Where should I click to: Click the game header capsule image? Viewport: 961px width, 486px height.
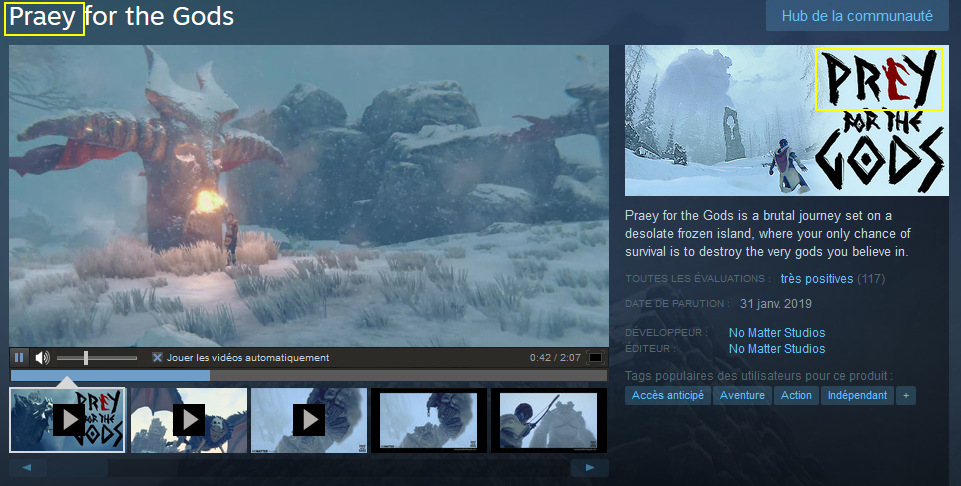click(786, 120)
